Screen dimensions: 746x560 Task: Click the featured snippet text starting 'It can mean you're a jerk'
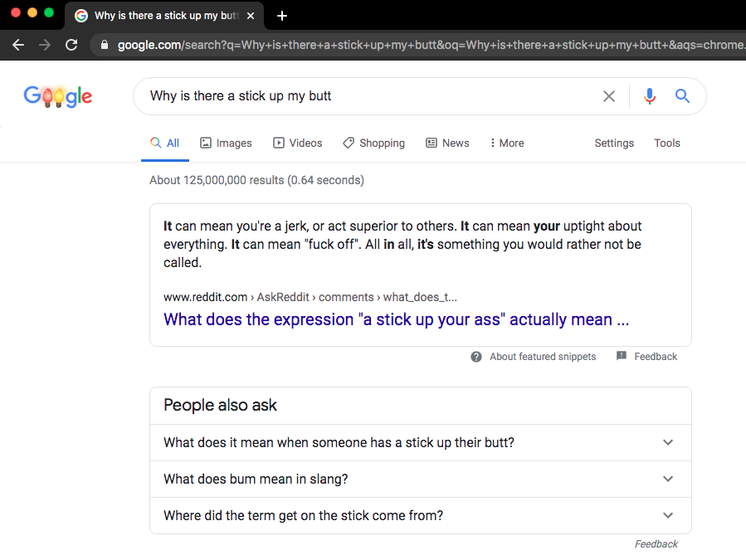pos(402,244)
